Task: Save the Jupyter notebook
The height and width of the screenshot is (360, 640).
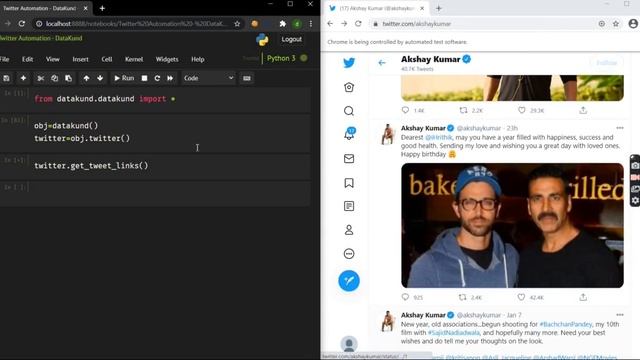Action: 6,78
